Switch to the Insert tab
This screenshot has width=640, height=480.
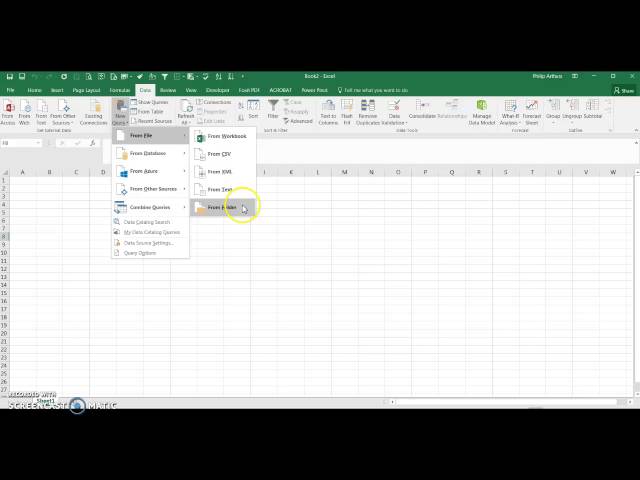pos(57,90)
